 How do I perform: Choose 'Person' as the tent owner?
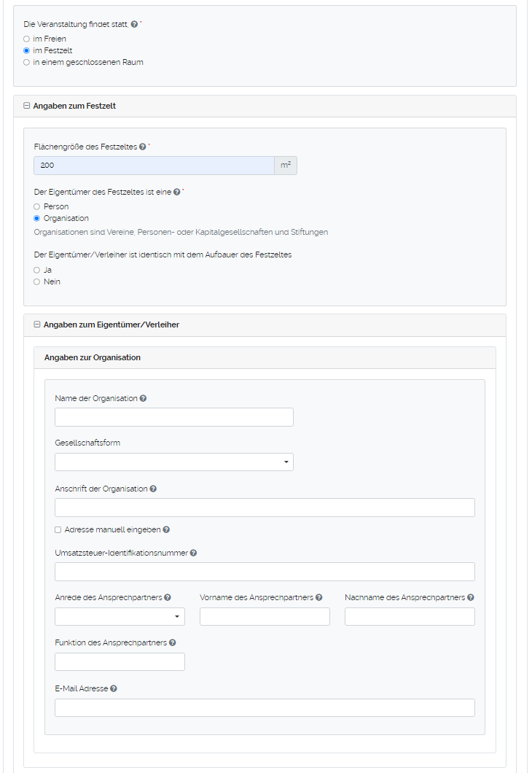coord(36,206)
